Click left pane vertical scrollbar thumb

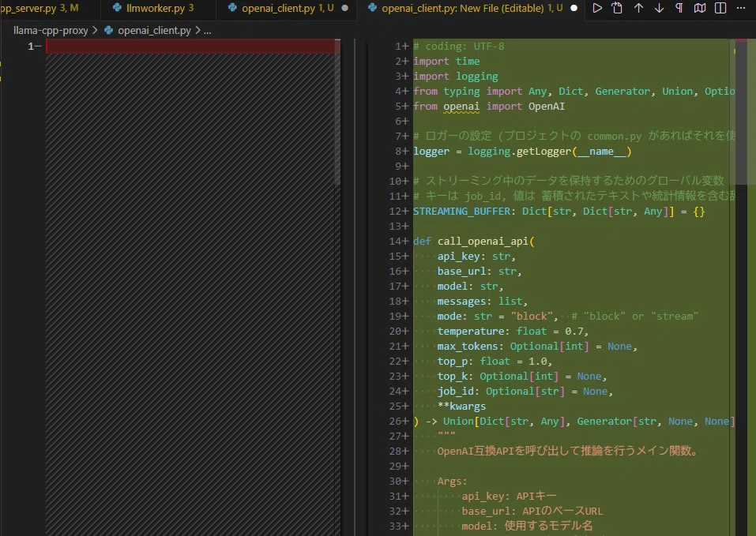click(337, 112)
